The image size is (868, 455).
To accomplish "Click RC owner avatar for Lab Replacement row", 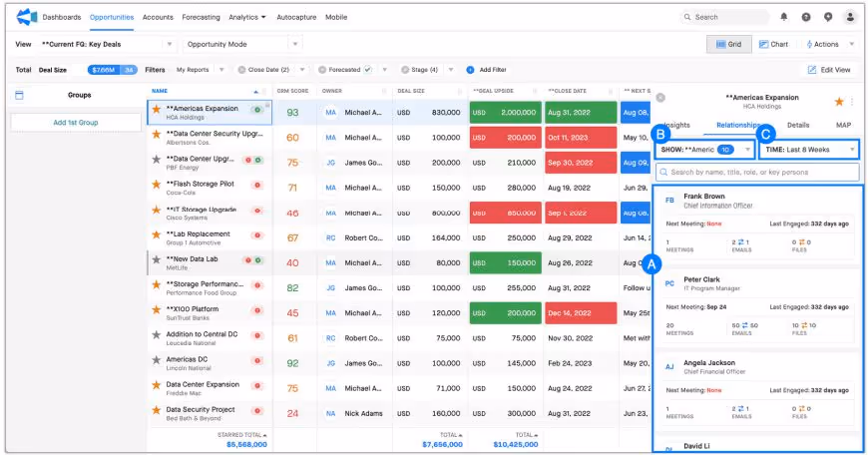I will 330,238.
